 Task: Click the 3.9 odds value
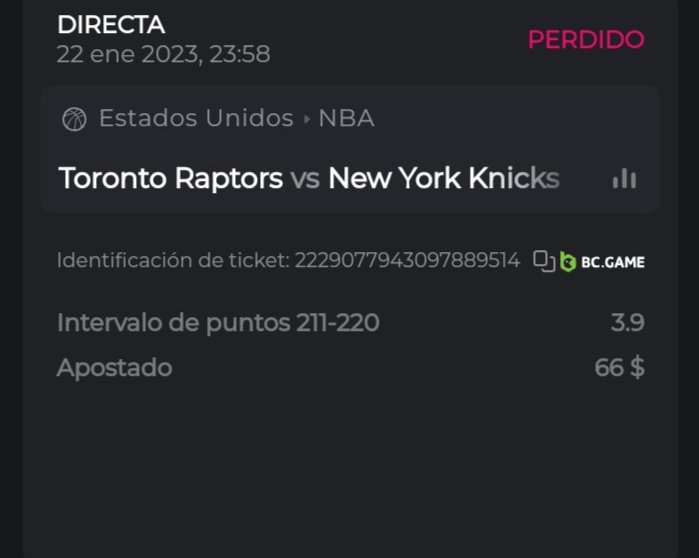tap(627, 323)
